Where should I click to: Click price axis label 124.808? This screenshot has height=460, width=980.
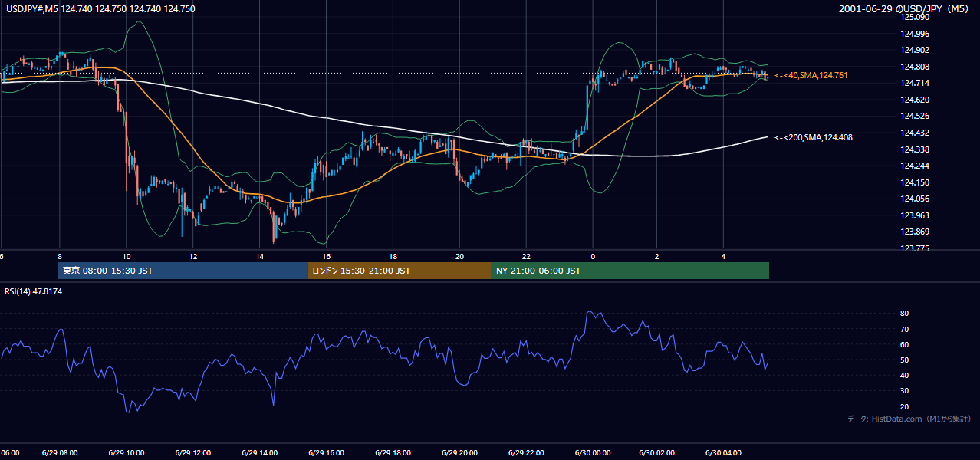point(913,67)
